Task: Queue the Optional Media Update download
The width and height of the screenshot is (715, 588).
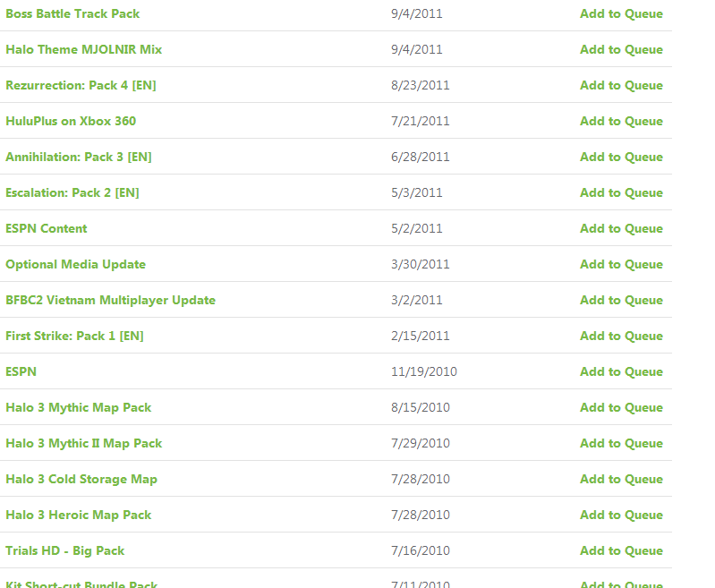Action: point(621,264)
